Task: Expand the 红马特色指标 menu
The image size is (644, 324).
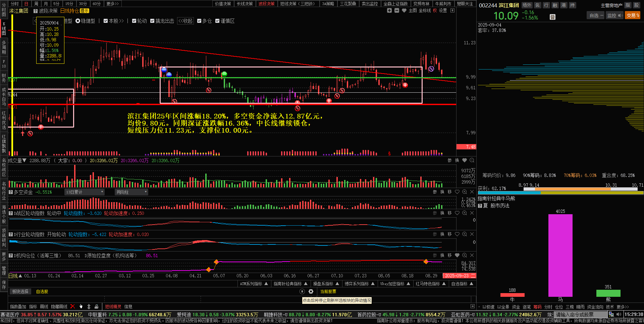Action: pyautogui.click(x=431, y=284)
